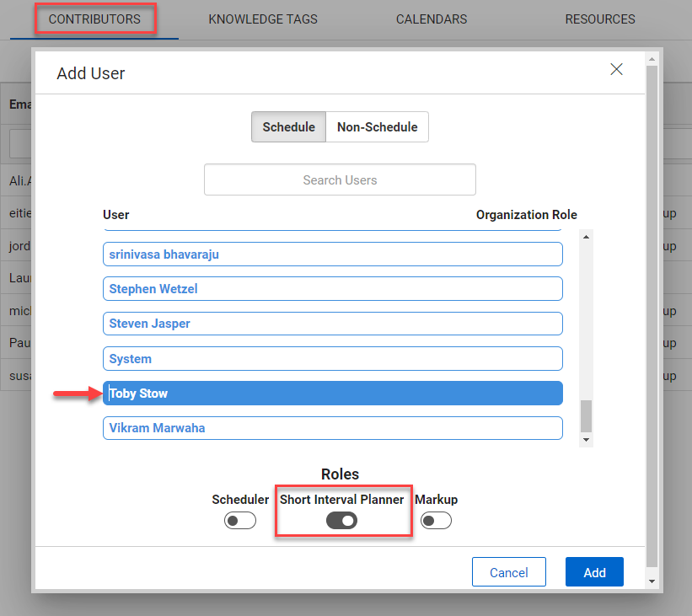Screen dimensions: 692x616
Task: Open the Resources section
Action: coord(600,19)
